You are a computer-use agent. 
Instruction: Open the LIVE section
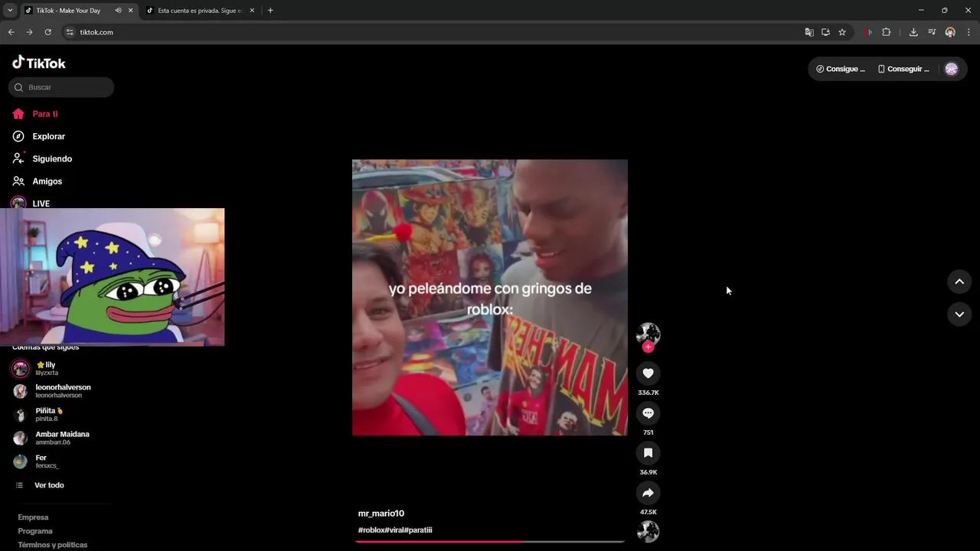31,203
